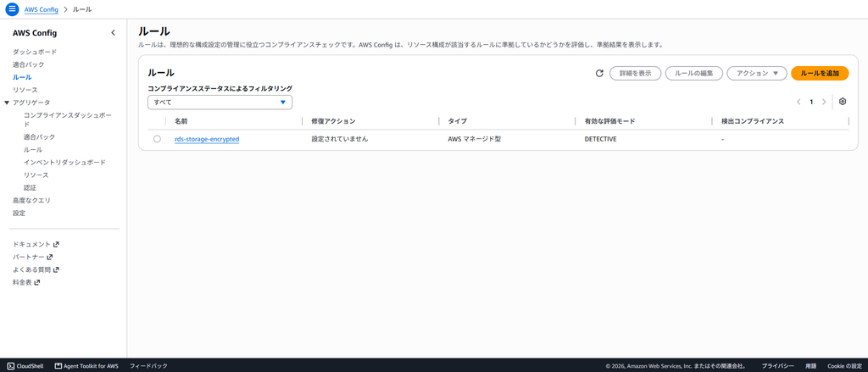Click the 設定されていません cell

coord(339,139)
